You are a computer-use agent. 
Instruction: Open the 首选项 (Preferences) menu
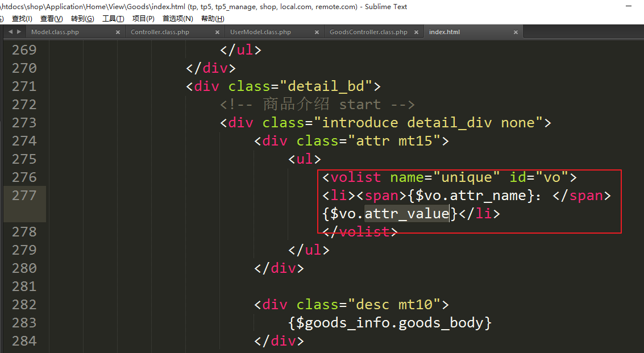tap(177, 19)
